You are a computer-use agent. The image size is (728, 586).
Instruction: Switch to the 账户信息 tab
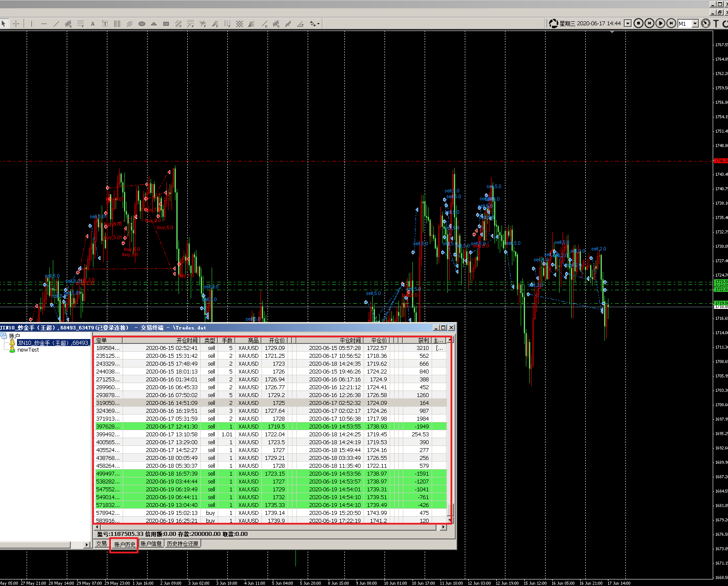coord(151,544)
